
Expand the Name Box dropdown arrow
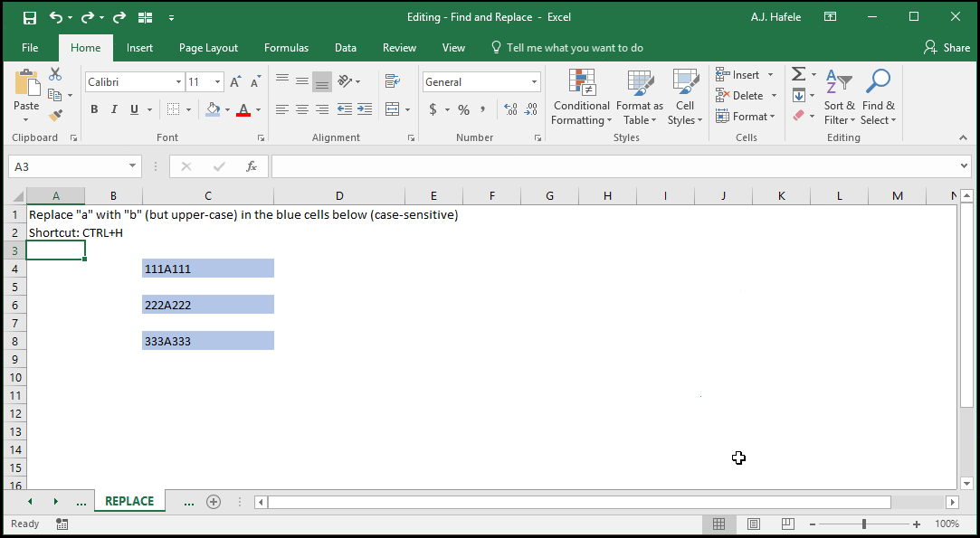[132, 166]
